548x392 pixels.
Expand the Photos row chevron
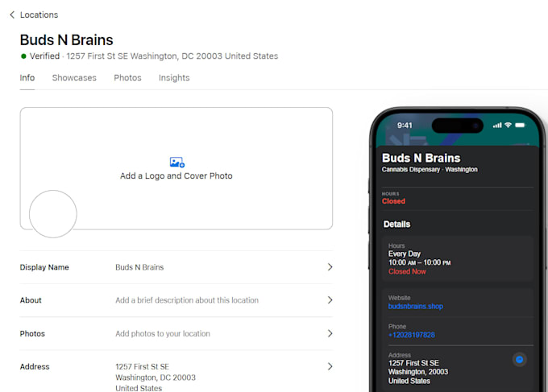[330, 333]
